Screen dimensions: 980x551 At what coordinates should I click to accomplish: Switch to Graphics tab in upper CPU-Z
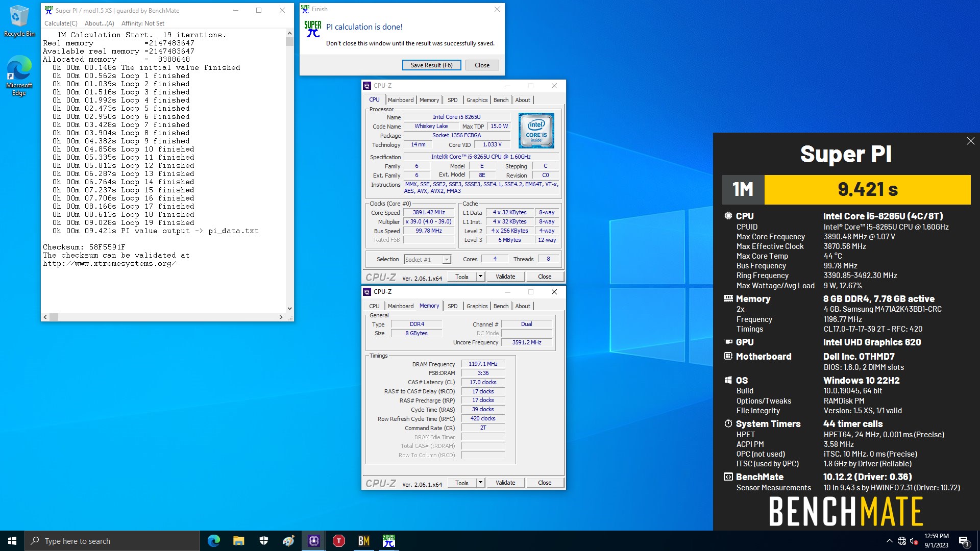point(477,100)
